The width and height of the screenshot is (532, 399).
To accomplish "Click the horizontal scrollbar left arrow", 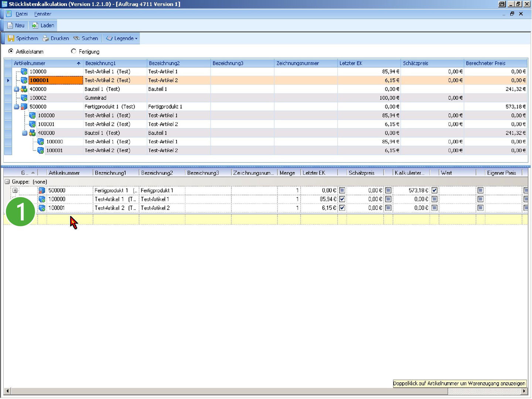I will tap(7, 391).
